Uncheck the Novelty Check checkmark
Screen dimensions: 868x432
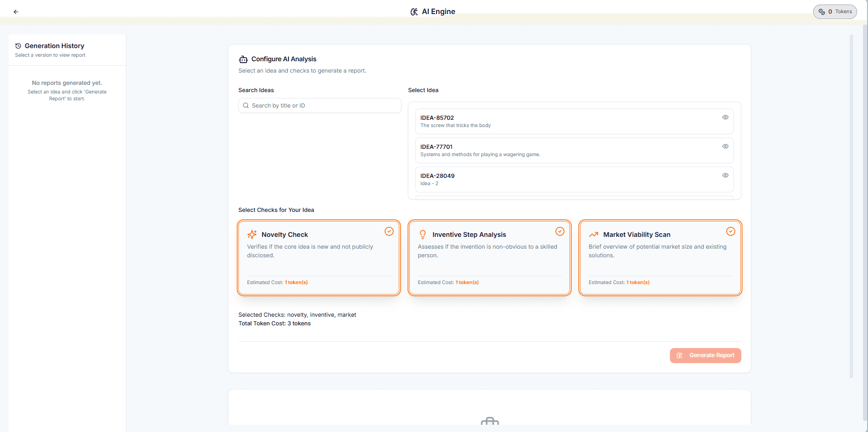point(389,231)
